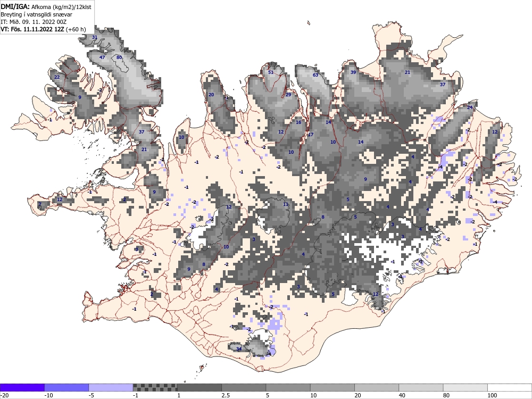Select the legend swatch between 40 and 80
Screen dimensions: 532x399
pyautogui.click(x=421, y=387)
